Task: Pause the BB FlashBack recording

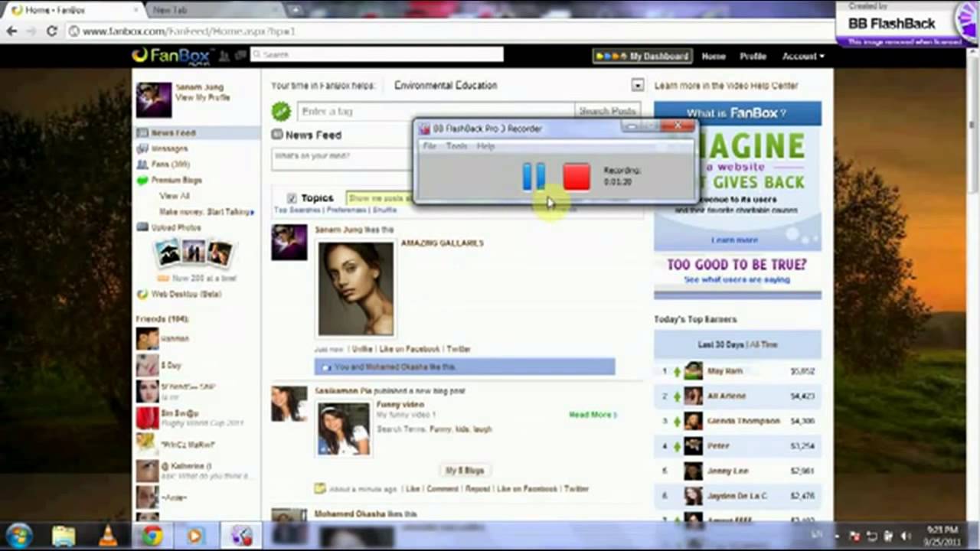Action: tap(534, 177)
